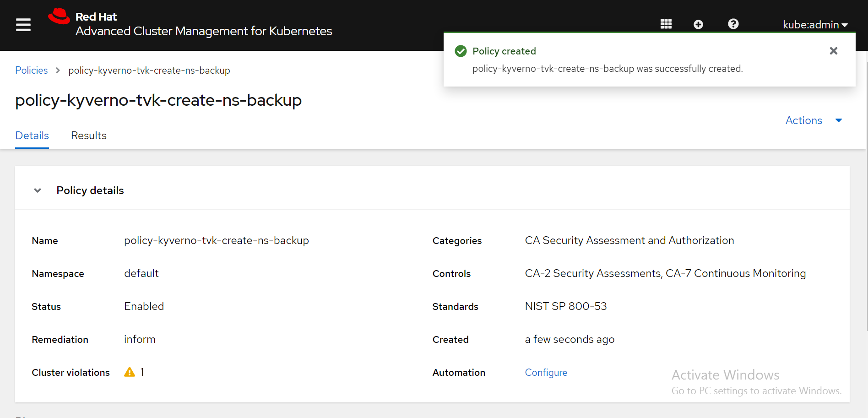Click the cluster violations warning triangle

click(x=130, y=372)
